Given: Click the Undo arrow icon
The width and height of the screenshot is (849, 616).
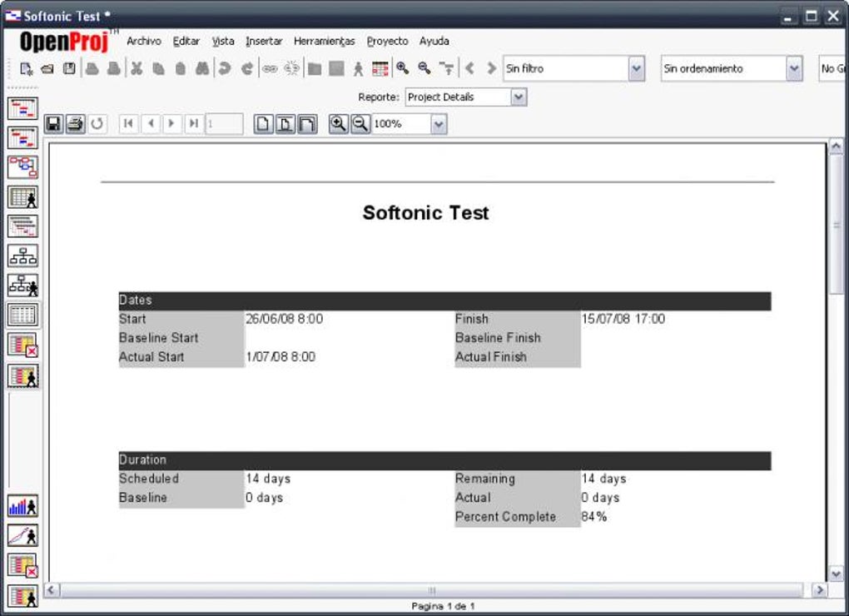Looking at the screenshot, I should click(224, 69).
